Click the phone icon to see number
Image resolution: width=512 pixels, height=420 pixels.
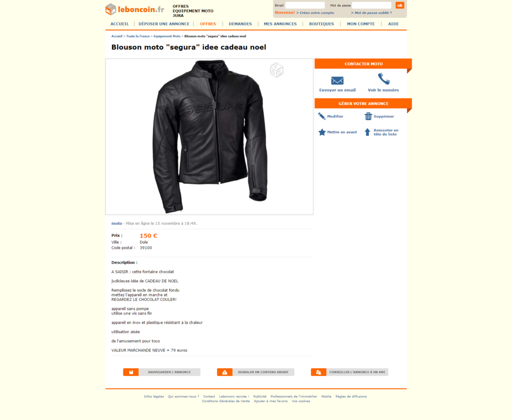click(x=383, y=79)
